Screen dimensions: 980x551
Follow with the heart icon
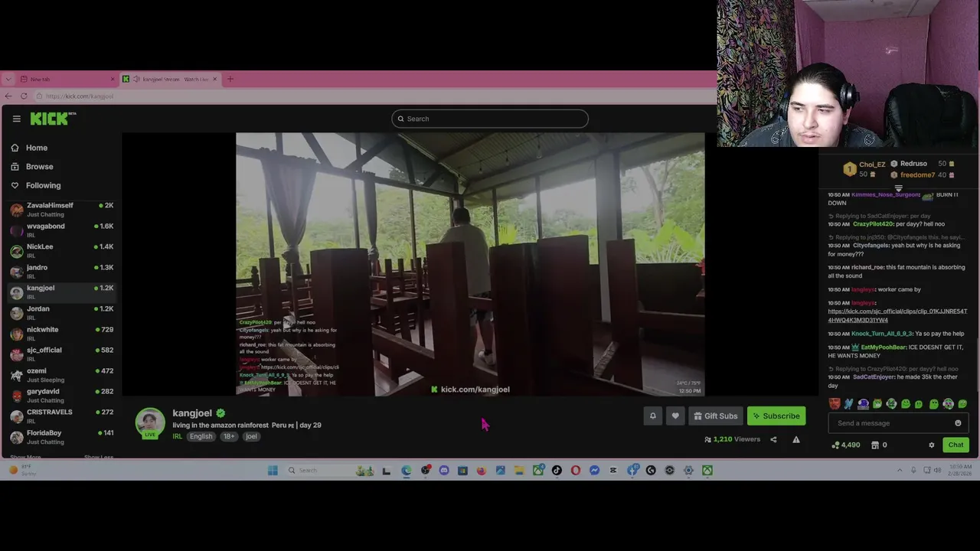click(675, 416)
